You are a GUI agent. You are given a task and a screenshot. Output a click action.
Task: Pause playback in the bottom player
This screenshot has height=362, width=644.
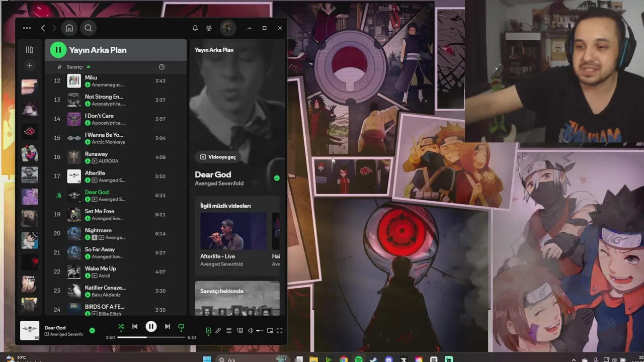coord(151,326)
